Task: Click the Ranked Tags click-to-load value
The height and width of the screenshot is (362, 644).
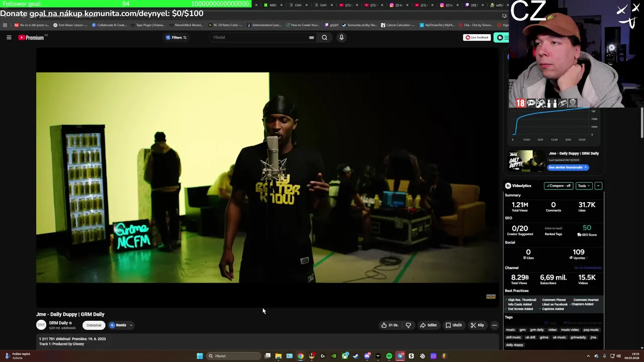Action: (553, 228)
